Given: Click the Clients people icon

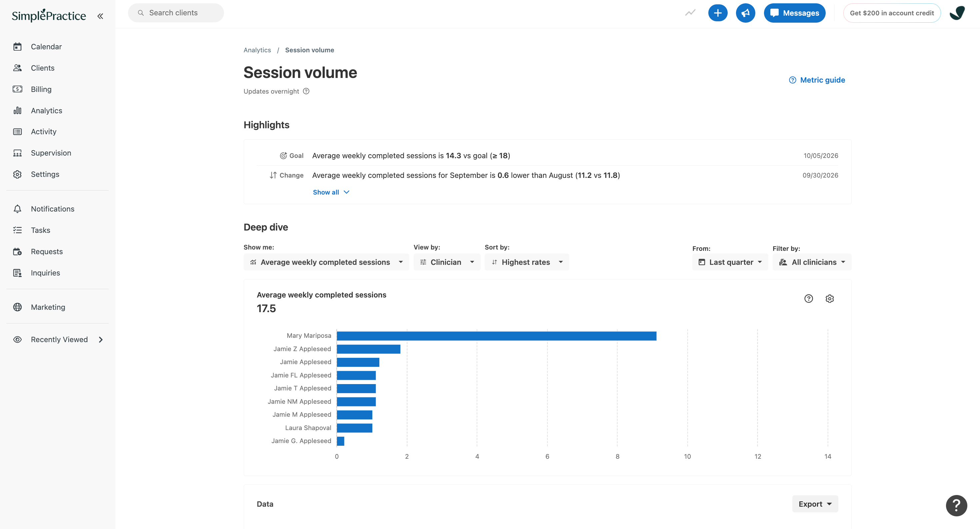Looking at the screenshot, I should point(17,68).
